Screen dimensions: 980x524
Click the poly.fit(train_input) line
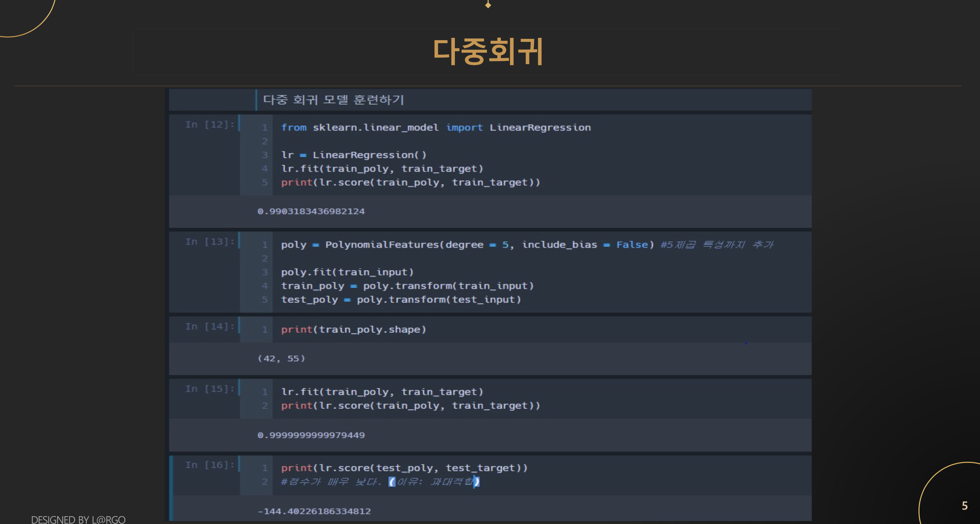click(347, 272)
